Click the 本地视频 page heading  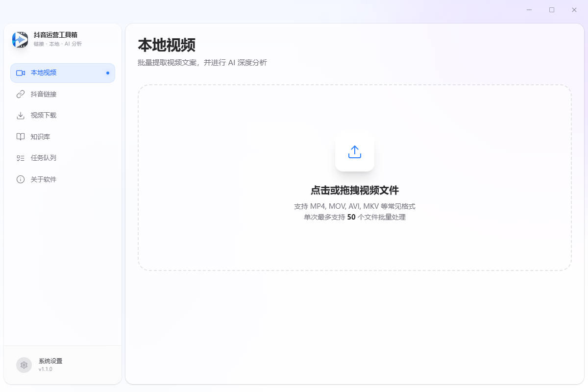click(x=167, y=45)
